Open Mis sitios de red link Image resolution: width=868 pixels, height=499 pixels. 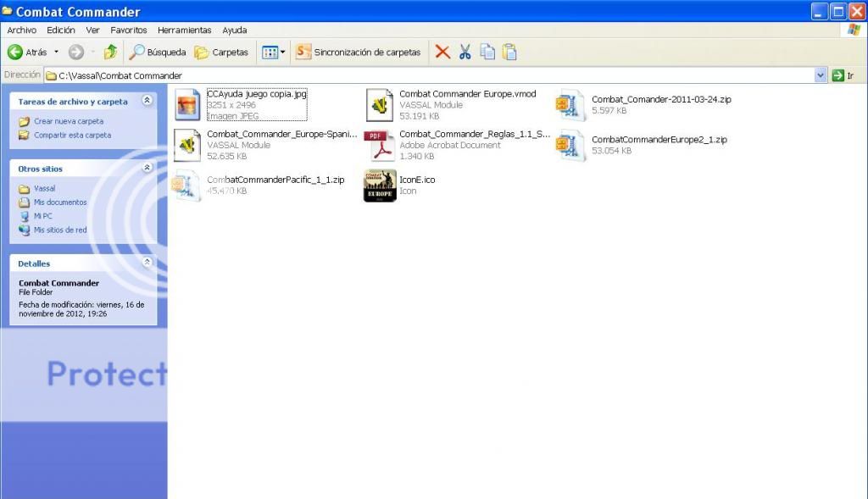click(x=60, y=230)
